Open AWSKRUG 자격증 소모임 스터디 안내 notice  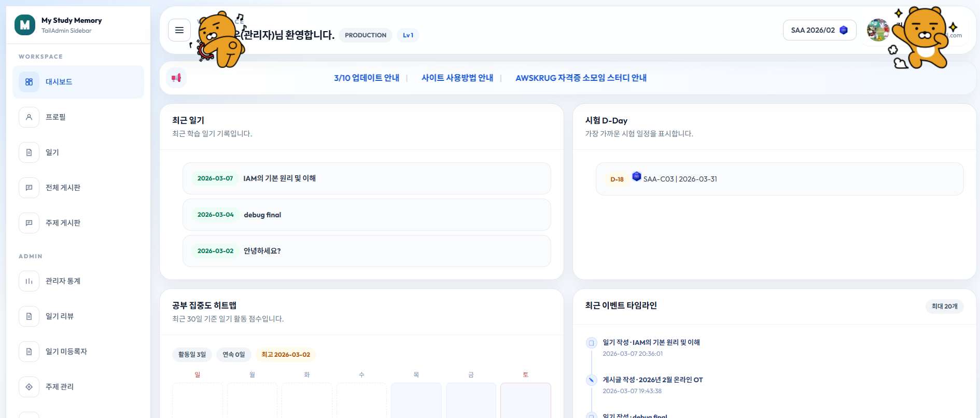tap(581, 78)
